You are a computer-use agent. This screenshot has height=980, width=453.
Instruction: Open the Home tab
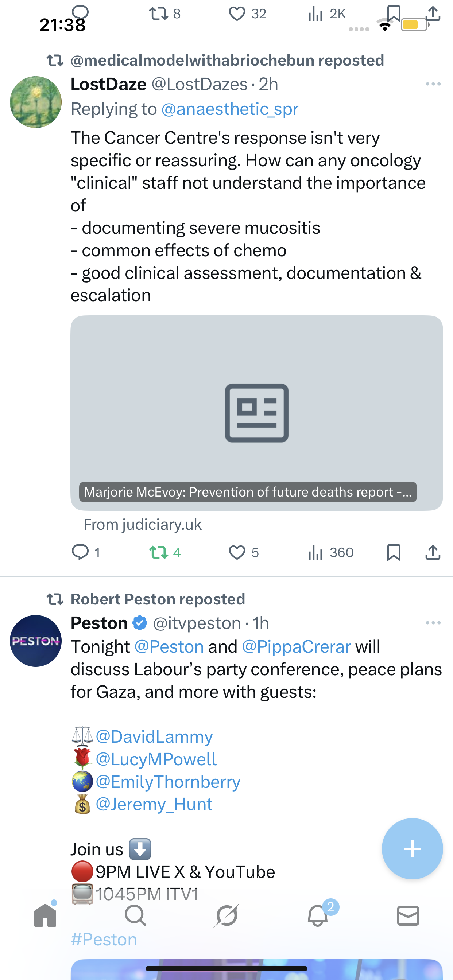(x=45, y=915)
